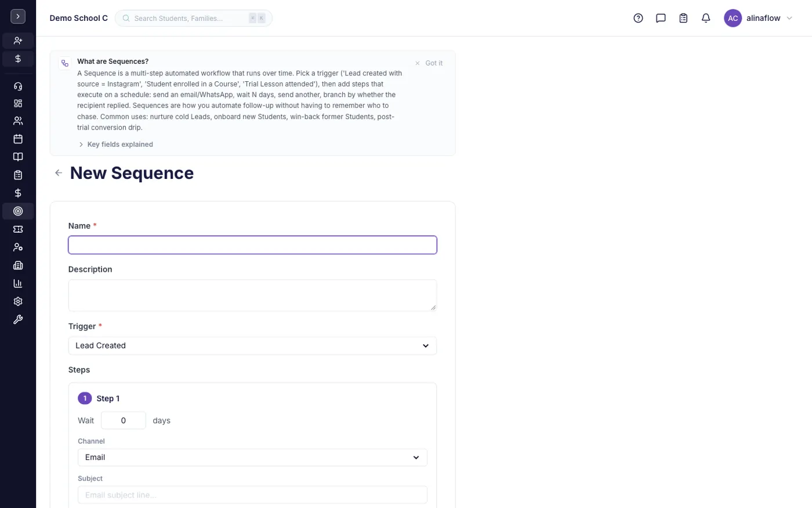Open the user-with-gear icon in sidebar
Image resolution: width=812 pixels, height=508 pixels.
pos(18,247)
